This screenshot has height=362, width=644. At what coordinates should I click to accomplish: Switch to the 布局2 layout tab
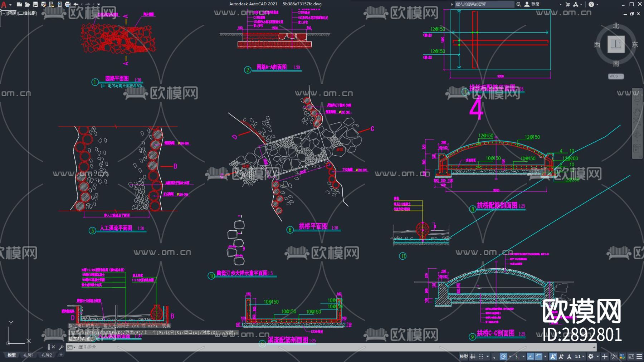point(47,355)
